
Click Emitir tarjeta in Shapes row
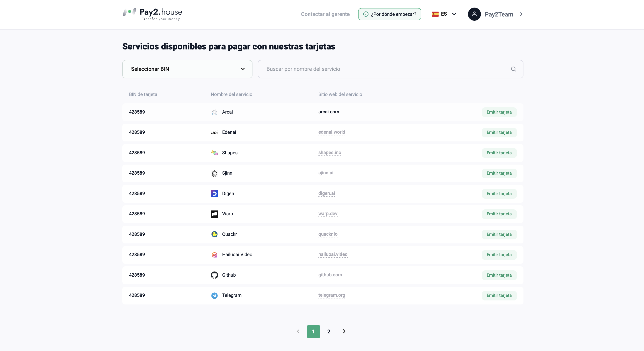tap(499, 153)
